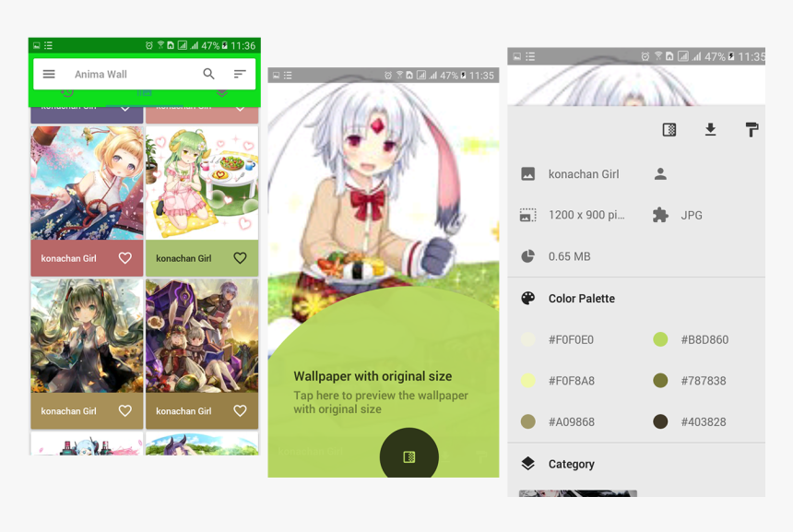Download the wallpaper with the download arrow icon

point(711,130)
